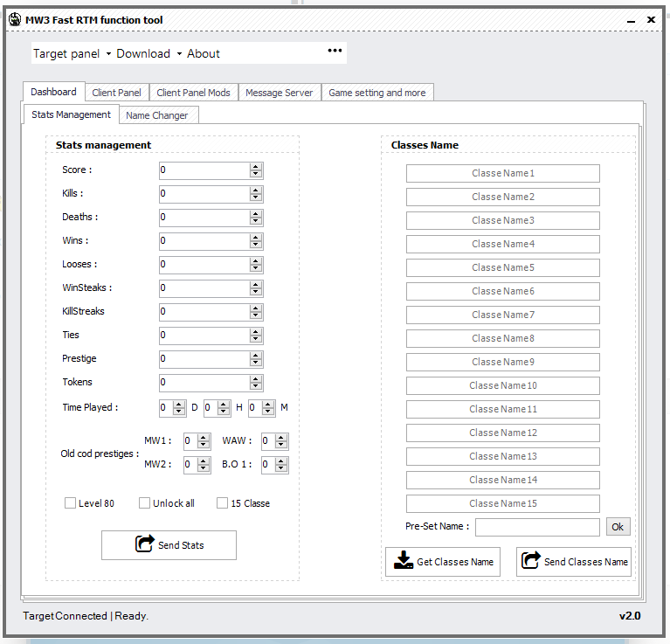The height and width of the screenshot is (644, 670).
Task: Click the Classe Name15 field
Action: tap(503, 503)
